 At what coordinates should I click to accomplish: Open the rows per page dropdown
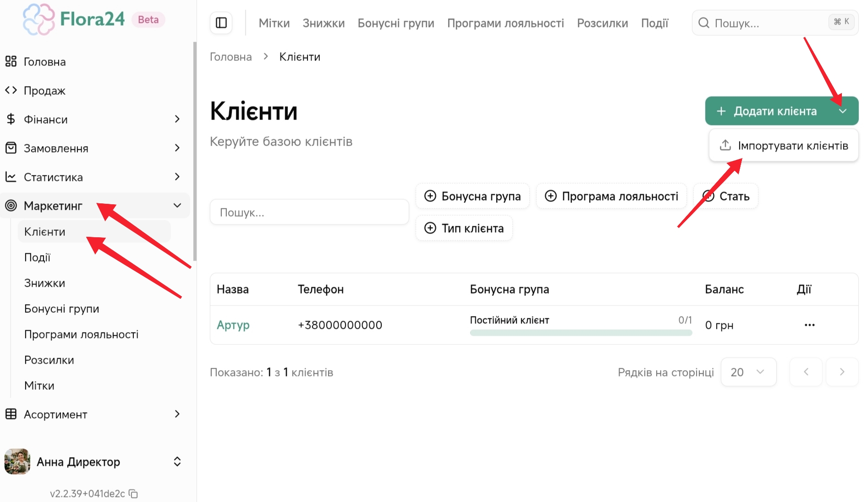[x=748, y=372]
